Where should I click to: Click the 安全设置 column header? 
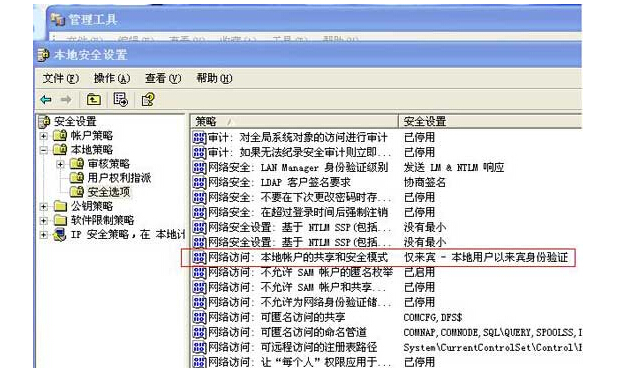point(490,121)
